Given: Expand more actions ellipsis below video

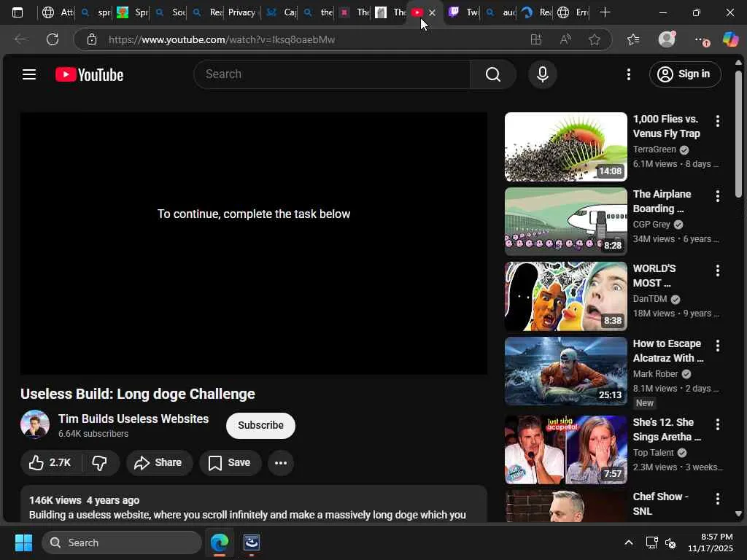Looking at the screenshot, I should [x=280, y=463].
